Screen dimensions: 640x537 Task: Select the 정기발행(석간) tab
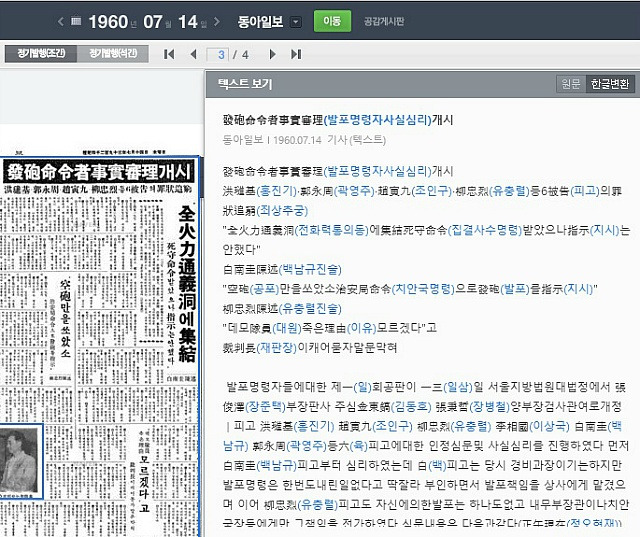(113, 53)
